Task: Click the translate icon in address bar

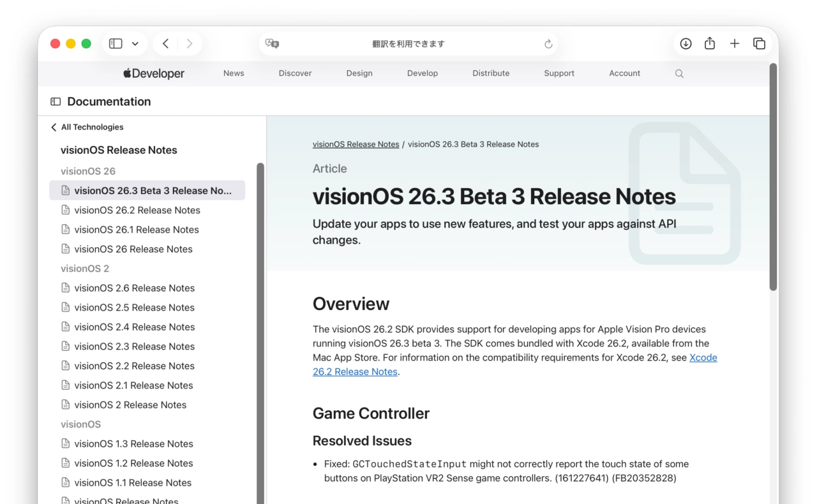Action: 273,43
